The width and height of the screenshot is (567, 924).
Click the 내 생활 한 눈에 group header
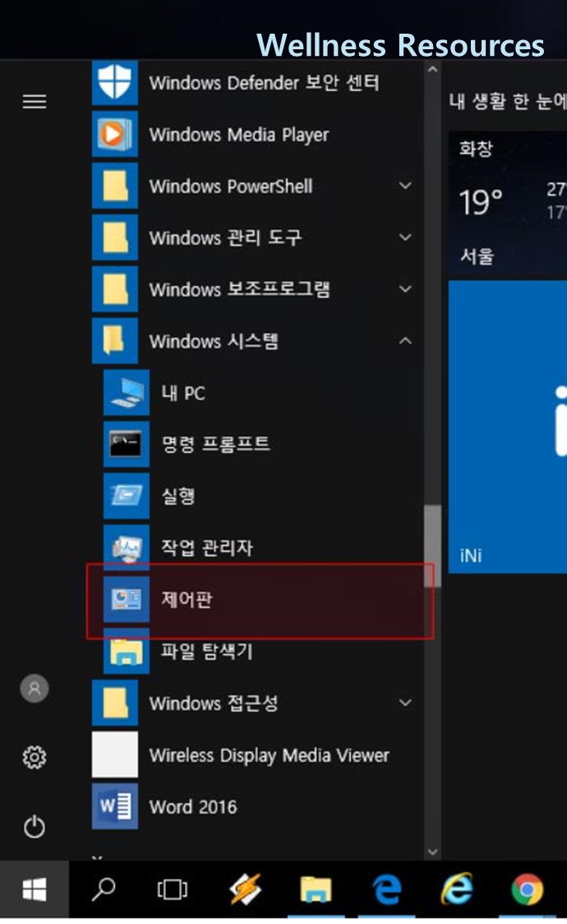coord(508,101)
